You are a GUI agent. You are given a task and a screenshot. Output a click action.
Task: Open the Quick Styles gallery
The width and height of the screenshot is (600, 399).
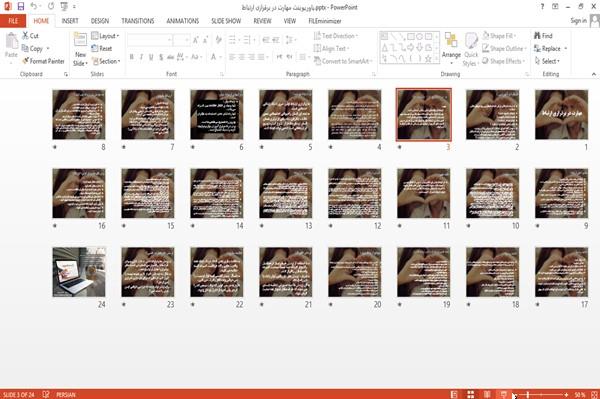471,50
